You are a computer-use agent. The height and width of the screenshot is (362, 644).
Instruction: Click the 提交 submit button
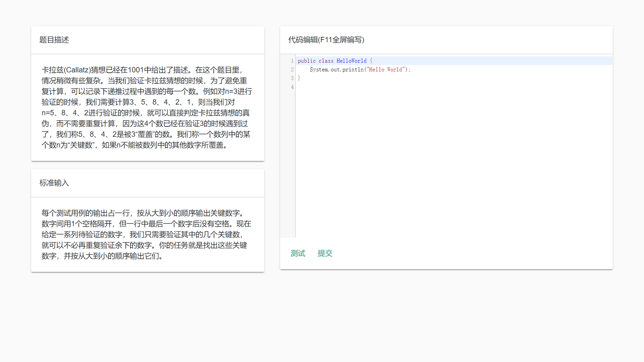pos(325,253)
